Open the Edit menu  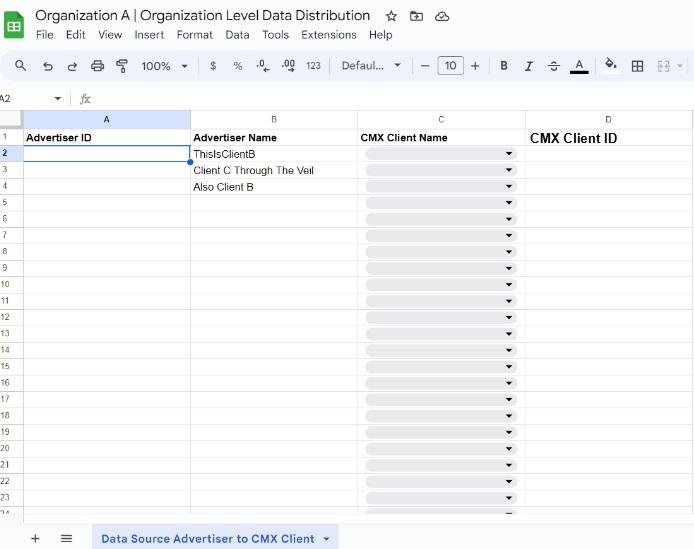75,35
